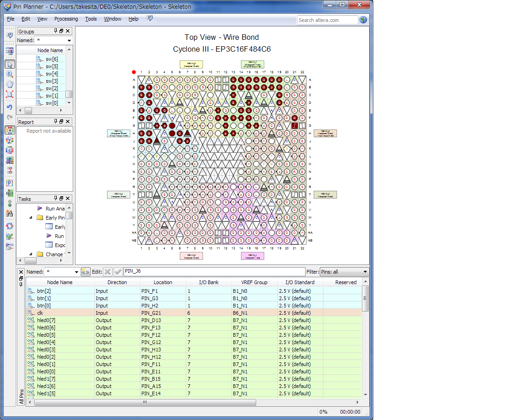Screen dimensions: 527x420
Task: Click the globe icon next to search box
Action: tap(363, 20)
